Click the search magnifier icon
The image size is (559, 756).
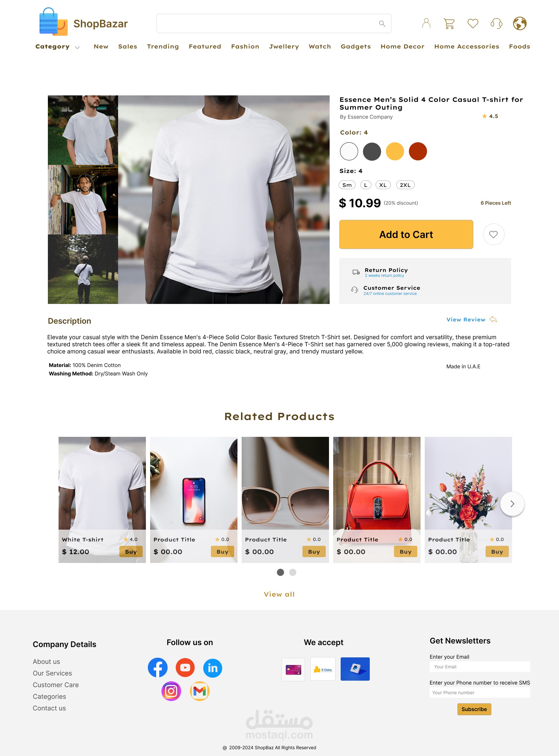pyautogui.click(x=382, y=23)
